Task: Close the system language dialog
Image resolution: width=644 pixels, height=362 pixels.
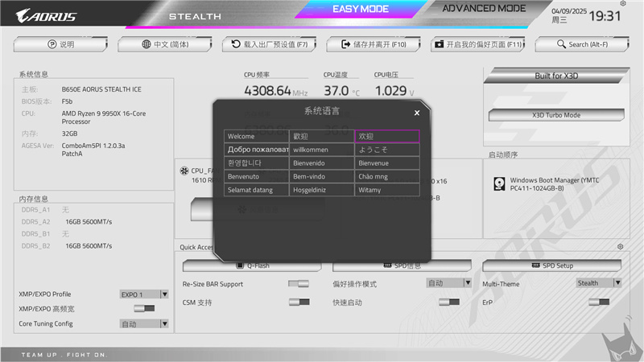Action: [417, 113]
